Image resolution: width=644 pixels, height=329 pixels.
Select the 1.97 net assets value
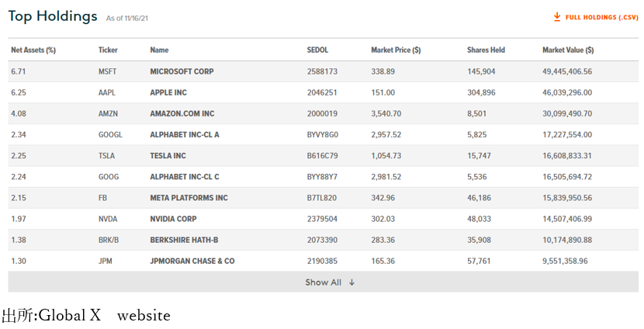(x=19, y=219)
